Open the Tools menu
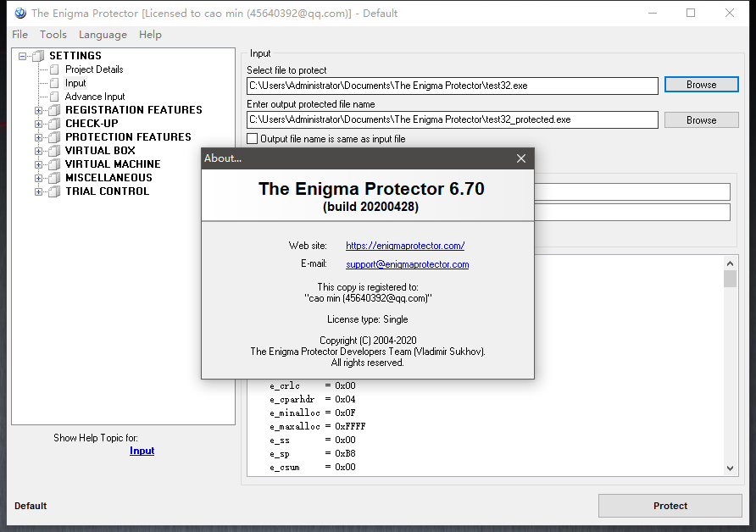This screenshot has width=756, height=532. pyautogui.click(x=53, y=35)
